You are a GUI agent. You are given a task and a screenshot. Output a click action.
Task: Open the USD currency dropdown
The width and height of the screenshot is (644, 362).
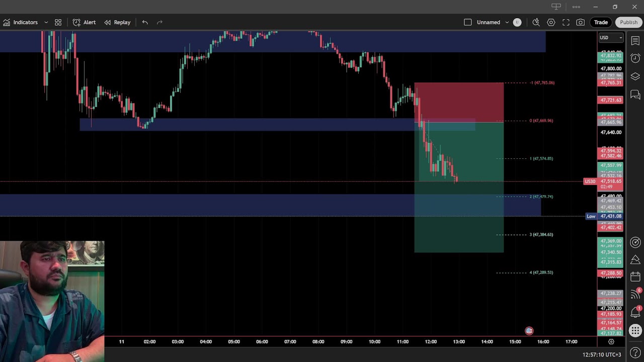coord(611,38)
